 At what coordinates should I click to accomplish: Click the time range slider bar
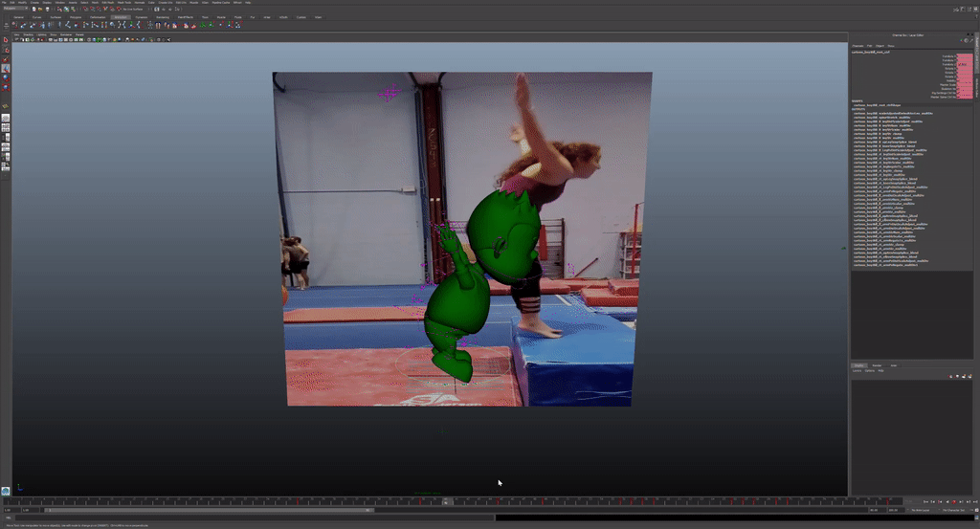tap(210, 510)
